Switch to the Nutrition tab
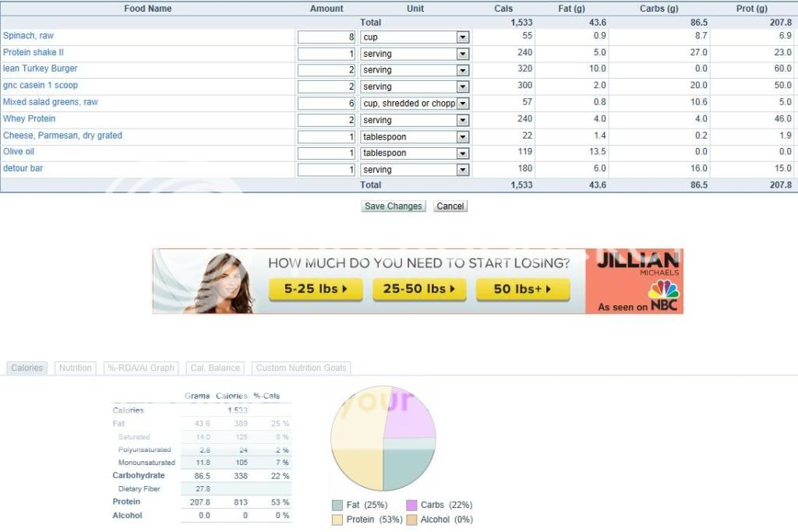 click(x=75, y=368)
